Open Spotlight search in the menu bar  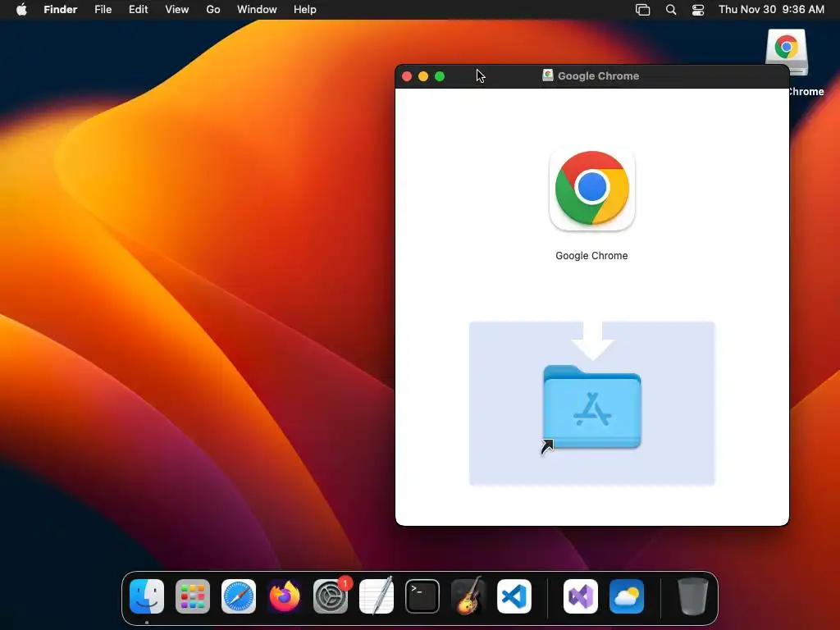tap(671, 10)
